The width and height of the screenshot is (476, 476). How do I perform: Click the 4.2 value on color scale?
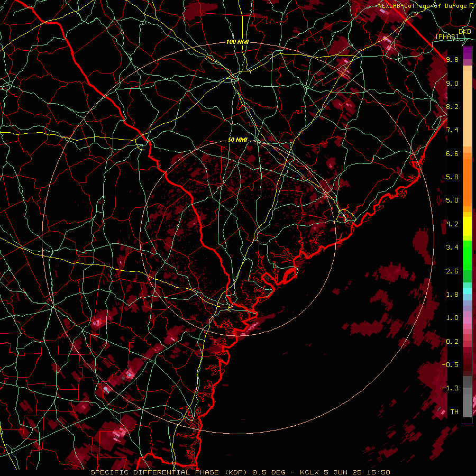click(x=452, y=224)
